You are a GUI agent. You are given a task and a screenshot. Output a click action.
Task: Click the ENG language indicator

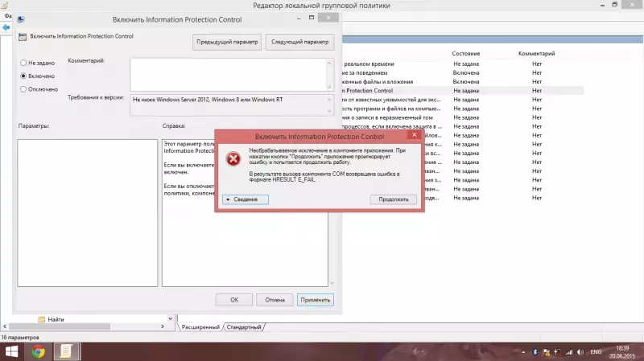[596, 352]
